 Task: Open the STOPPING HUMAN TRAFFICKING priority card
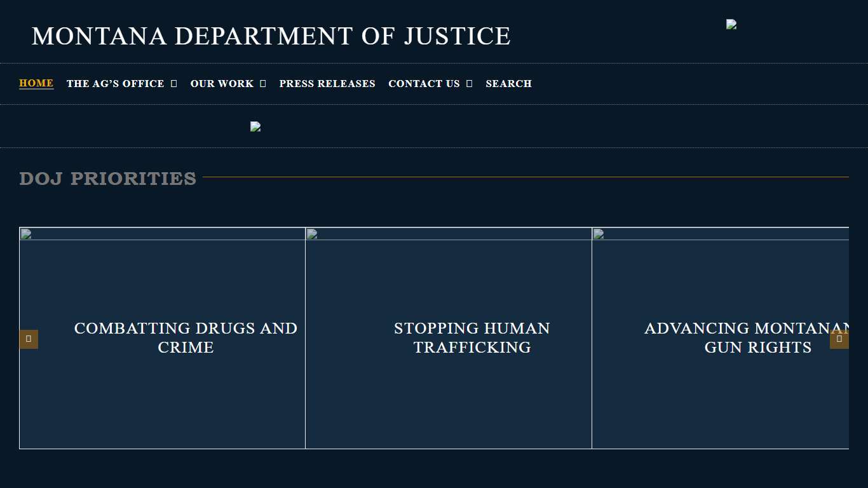coord(471,338)
